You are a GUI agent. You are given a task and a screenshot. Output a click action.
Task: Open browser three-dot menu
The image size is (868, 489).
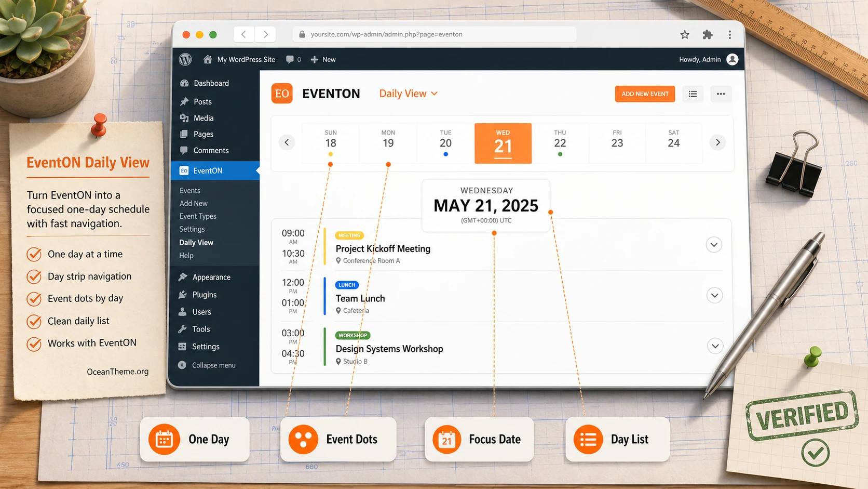click(x=729, y=35)
